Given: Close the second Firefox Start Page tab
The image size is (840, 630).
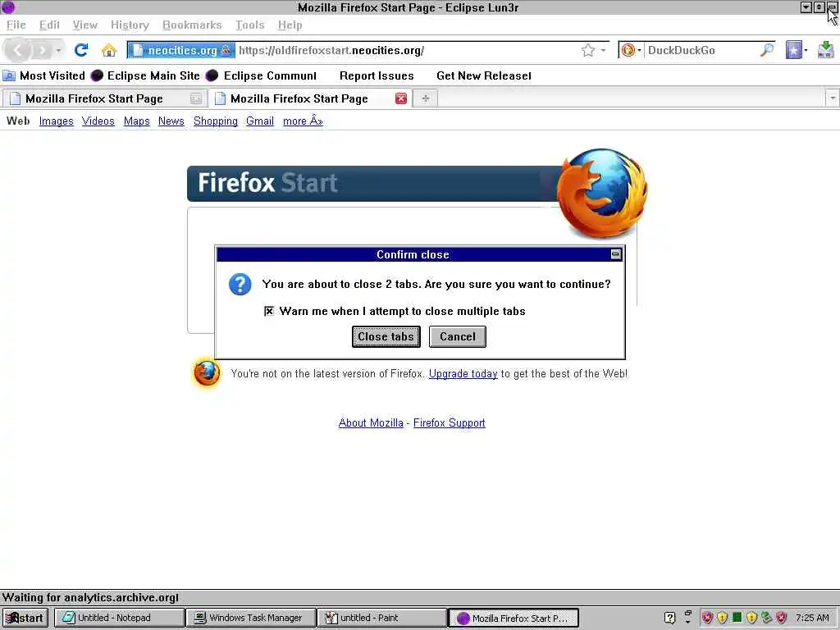Looking at the screenshot, I should [400, 98].
